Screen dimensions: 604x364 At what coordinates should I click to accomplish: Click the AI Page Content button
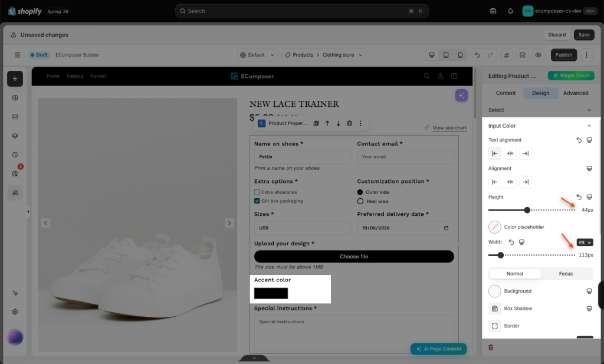click(438, 349)
